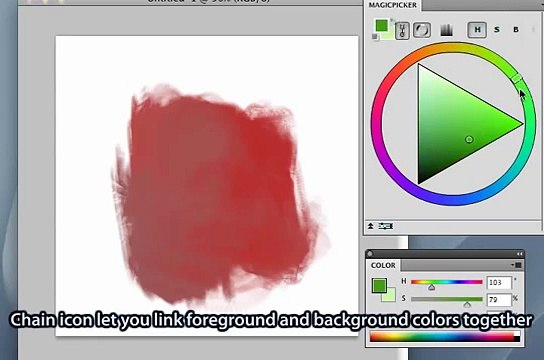Switch to the COLOR panel tab
Viewport: 544px width, 360px height.
[x=383, y=265]
